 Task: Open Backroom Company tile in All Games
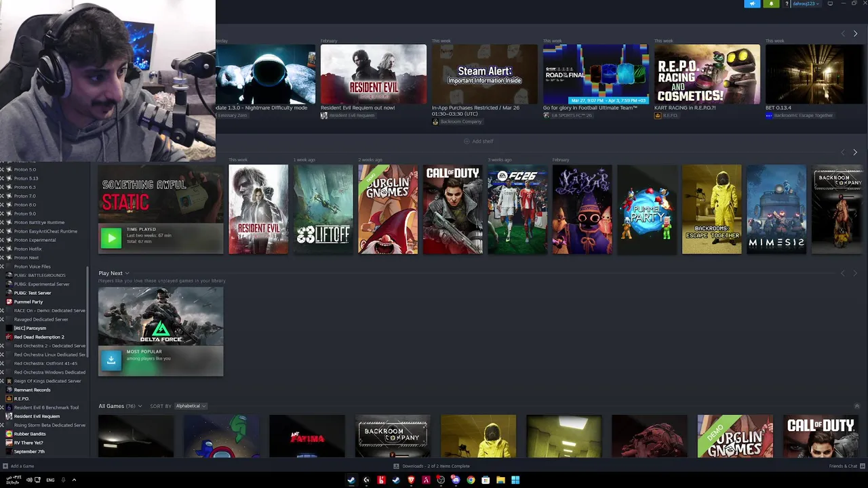point(393,436)
